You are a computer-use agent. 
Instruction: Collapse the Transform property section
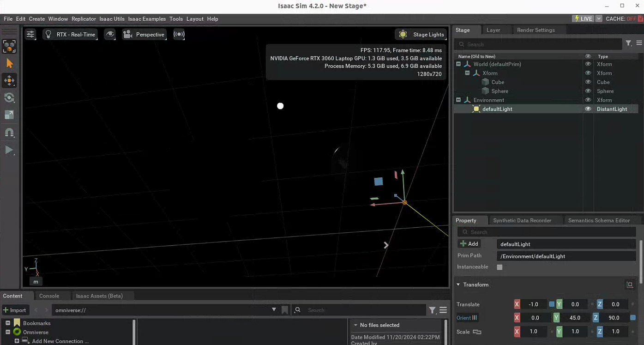coord(458,285)
